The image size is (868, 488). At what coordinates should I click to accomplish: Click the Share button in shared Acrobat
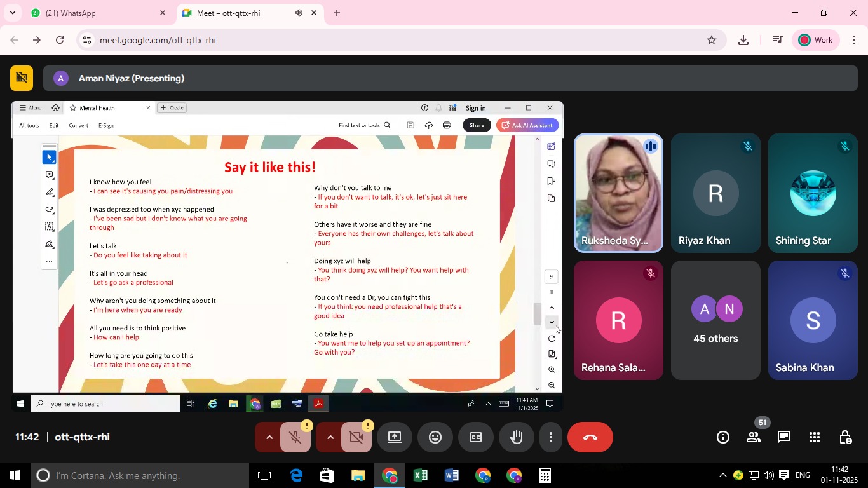point(477,125)
